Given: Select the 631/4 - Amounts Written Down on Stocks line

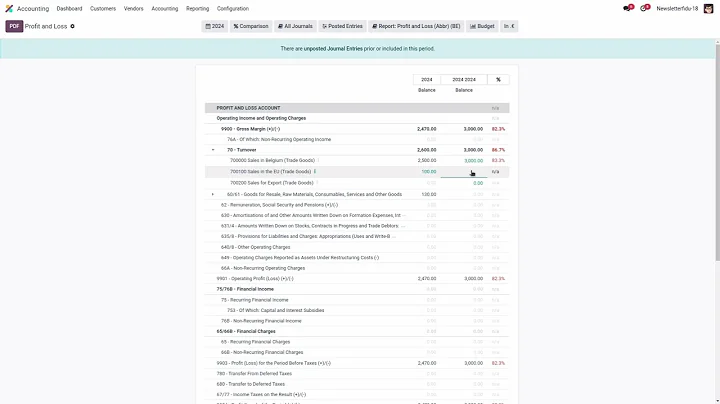Looking at the screenshot, I should point(357,226).
